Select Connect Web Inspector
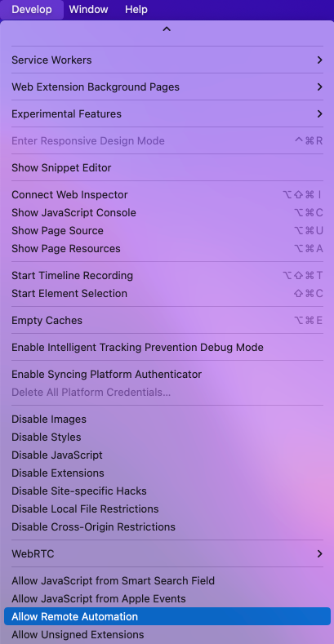The width and height of the screenshot is (334, 644). (167, 195)
